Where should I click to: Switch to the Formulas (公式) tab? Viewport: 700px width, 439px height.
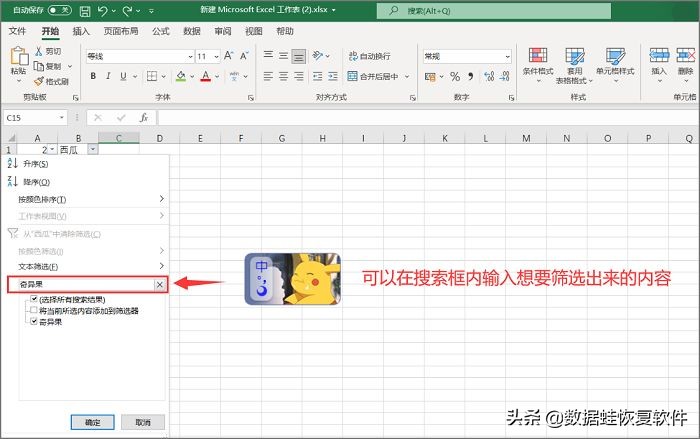161,31
